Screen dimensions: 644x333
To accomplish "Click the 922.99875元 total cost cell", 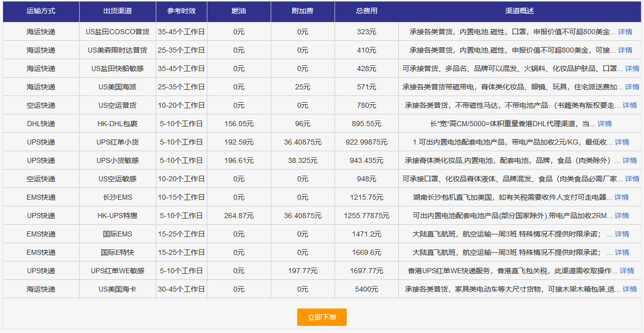I will click(367, 142).
